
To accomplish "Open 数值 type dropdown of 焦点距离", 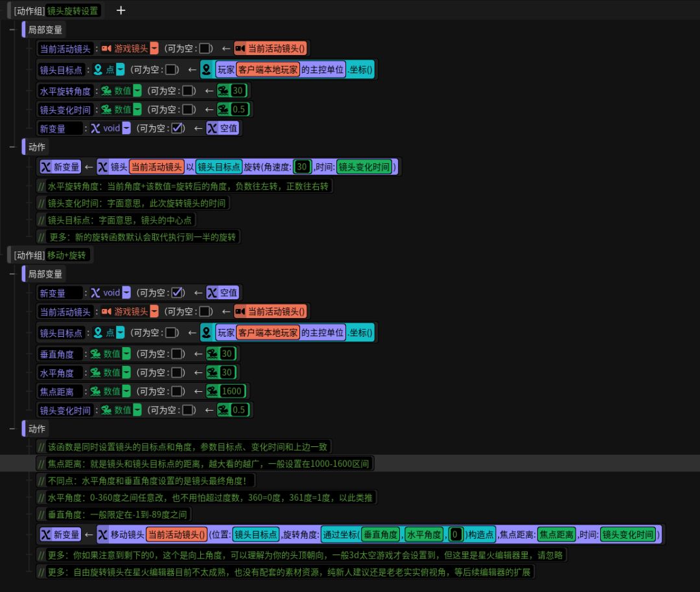I will [x=126, y=391].
